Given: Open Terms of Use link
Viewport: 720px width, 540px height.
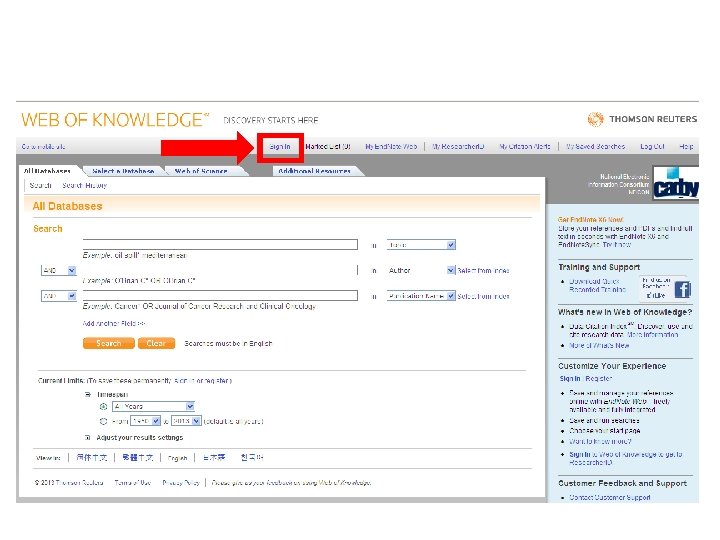Looking at the screenshot, I should [x=133, y=483].
